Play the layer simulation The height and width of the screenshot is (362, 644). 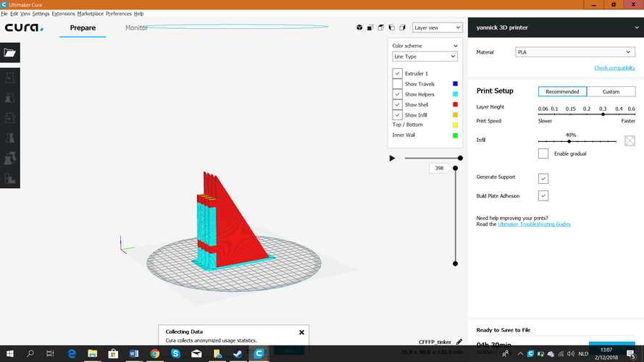pos(392,158)
